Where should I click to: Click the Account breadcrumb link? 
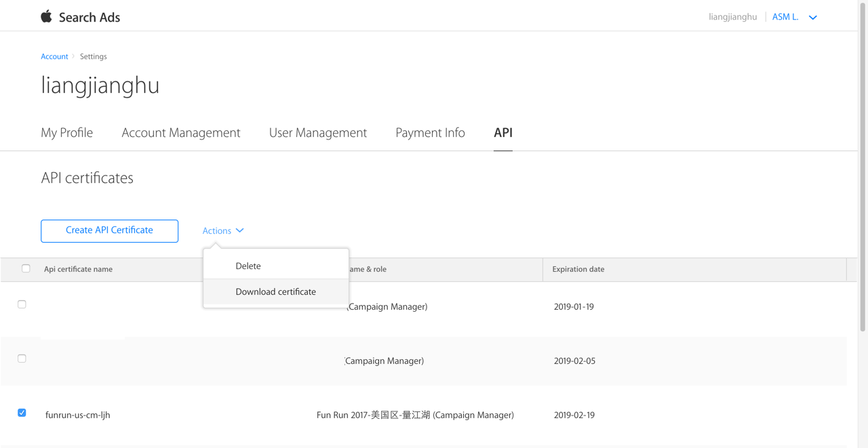pos(54,57)
